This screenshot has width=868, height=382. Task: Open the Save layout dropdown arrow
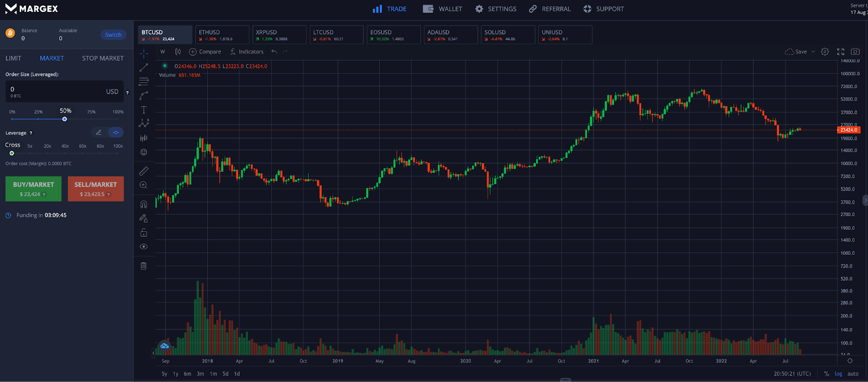813,51
